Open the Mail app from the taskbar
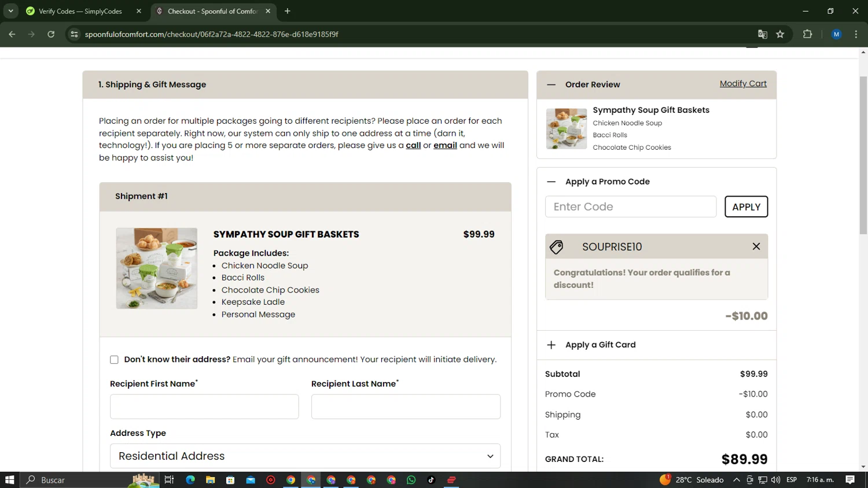The width and height of the screenshot is (868, 488). pos(251,480)
